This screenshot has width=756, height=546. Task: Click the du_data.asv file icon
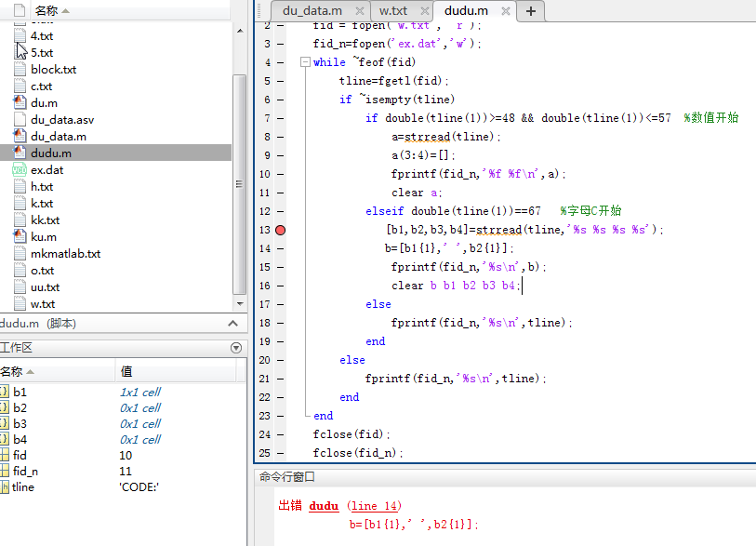coord(20,120)
